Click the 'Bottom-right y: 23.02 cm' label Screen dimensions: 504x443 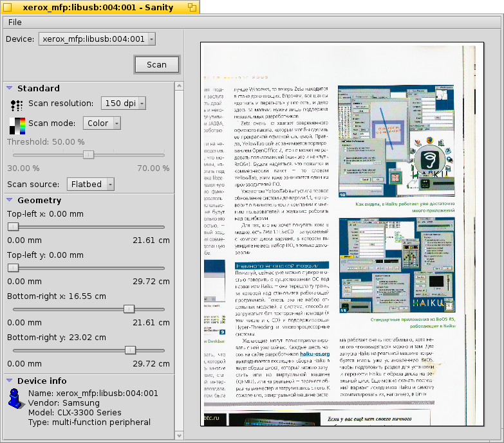click(x=57, y=338)
